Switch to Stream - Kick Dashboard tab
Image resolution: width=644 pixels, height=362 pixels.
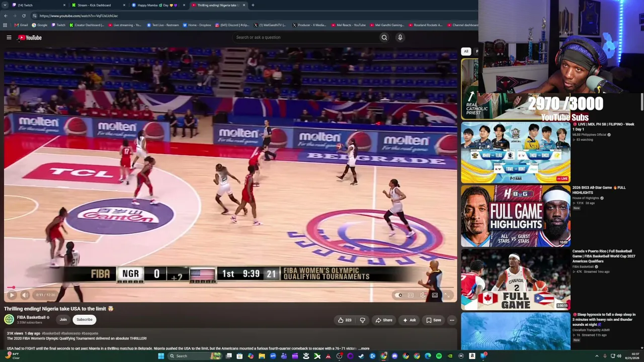coord(98,5)
